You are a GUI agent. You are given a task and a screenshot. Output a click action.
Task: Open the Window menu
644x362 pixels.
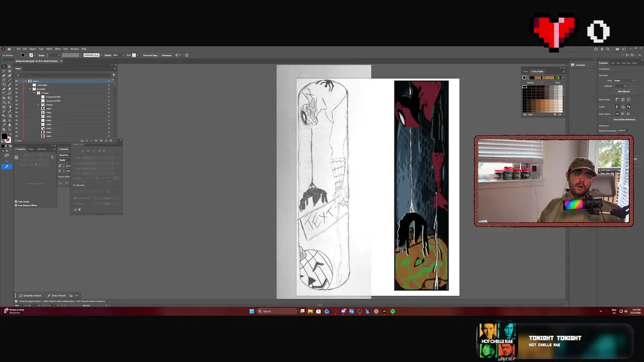tap(74, 49)
